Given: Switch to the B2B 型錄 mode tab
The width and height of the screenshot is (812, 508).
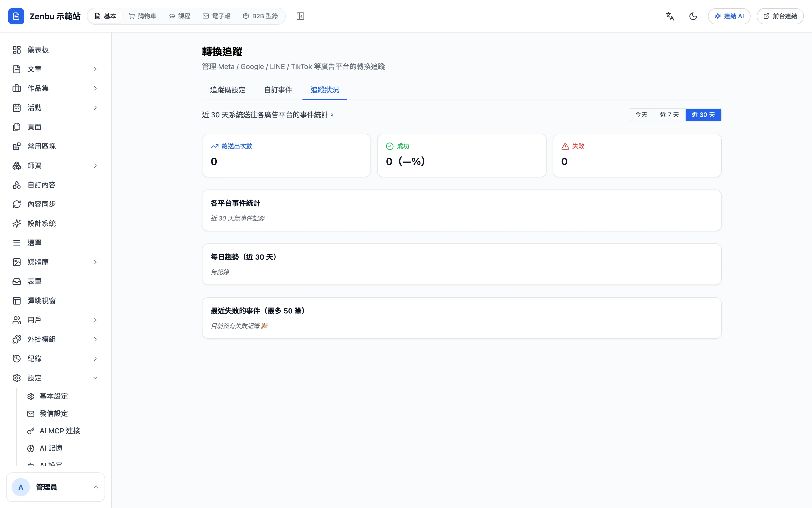Looking at the screenshot, I should pos(260,16).
